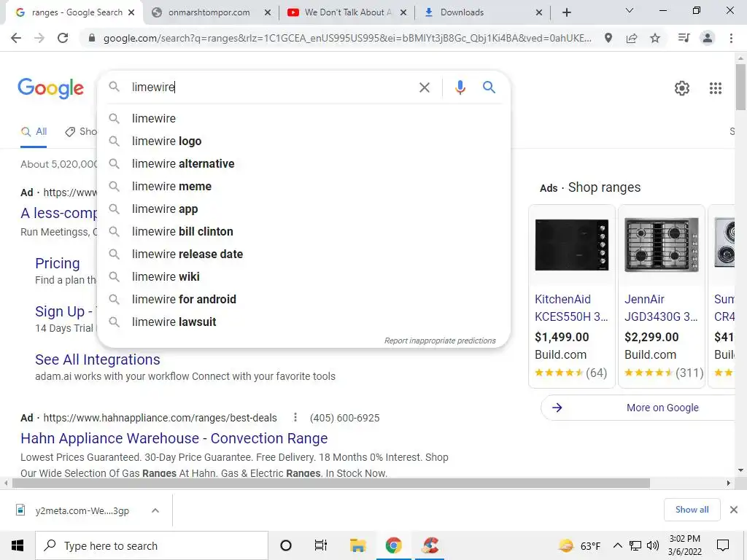Open the media control icon in toolbar
This screenshot has width=747, height=560.
point(684,38)
